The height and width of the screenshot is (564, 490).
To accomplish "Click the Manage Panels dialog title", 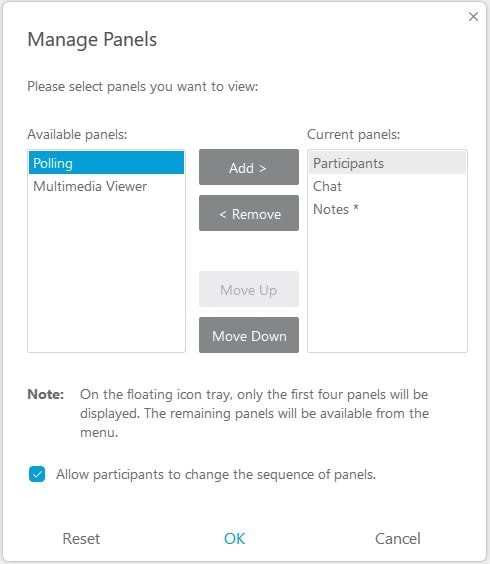I will coord(92,39).
